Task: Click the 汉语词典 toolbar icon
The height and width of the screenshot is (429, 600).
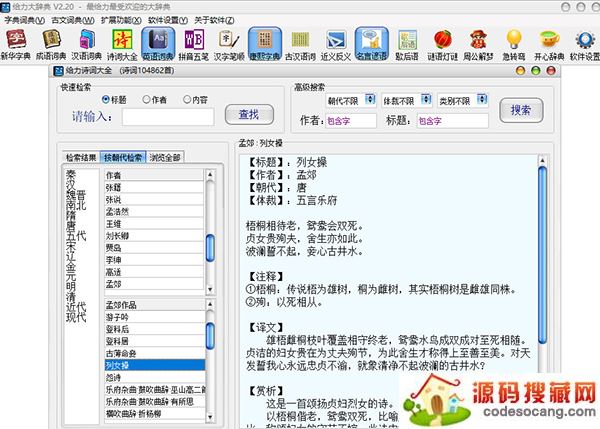Action: click(87, 45)
